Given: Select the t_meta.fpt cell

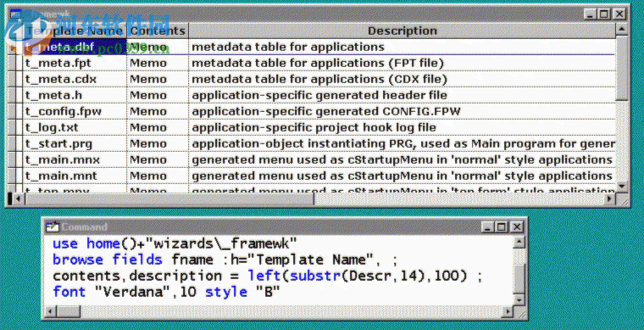Looking at the screenshot, I should [x=75, y=63].
